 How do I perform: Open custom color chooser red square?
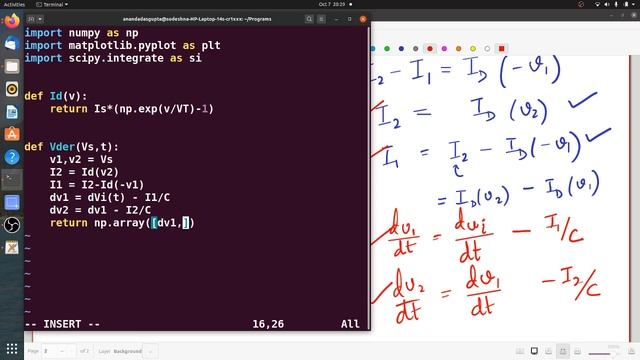tap(502, 49)
